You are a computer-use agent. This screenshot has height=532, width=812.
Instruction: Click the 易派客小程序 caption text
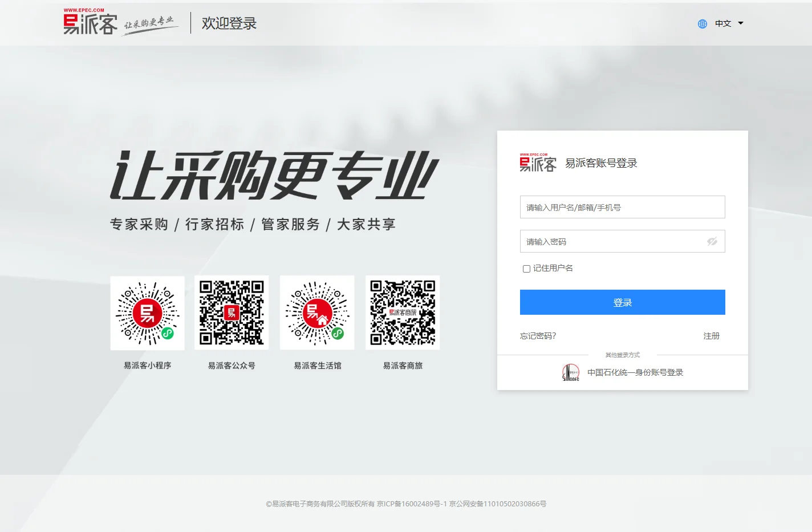pos(147,366)
